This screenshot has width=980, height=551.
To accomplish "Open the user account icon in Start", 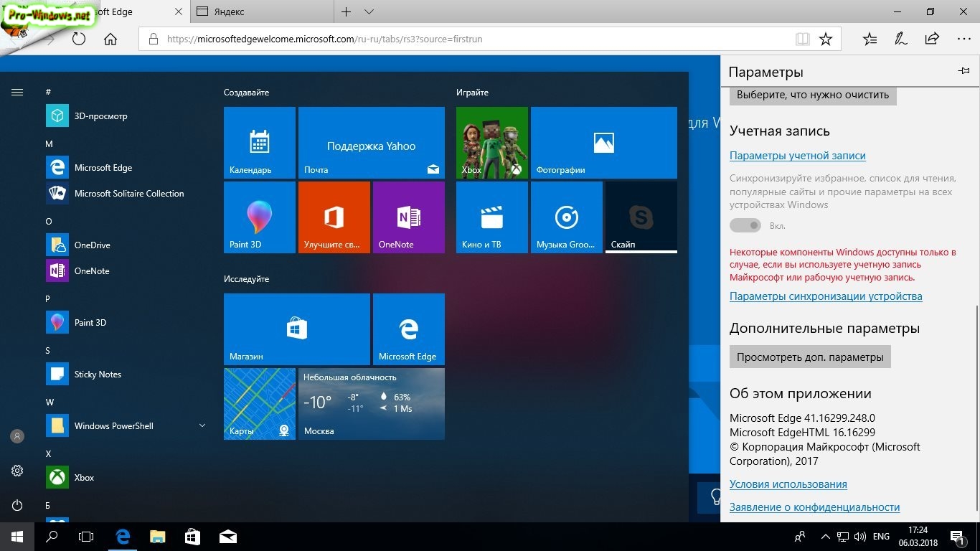I will tap(17, 436).
